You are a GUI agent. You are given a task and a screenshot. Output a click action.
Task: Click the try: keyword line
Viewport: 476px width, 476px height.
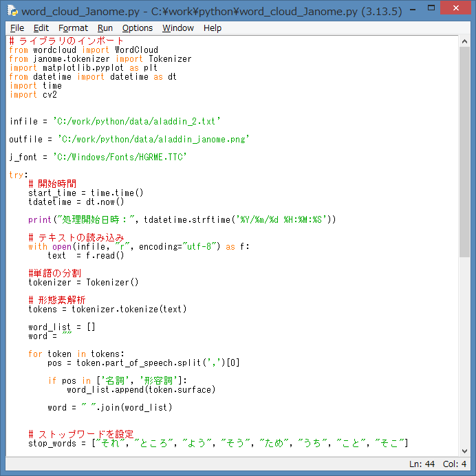pos(19,175)
